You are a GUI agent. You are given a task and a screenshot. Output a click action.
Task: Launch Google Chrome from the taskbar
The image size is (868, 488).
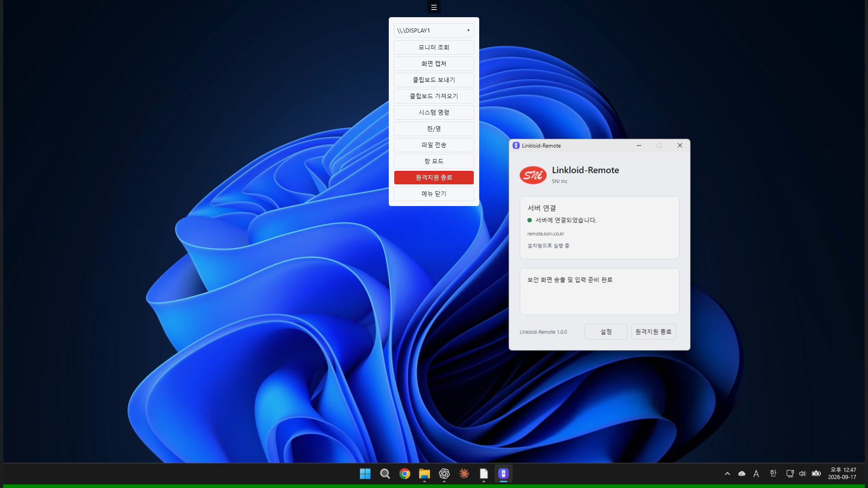pos(405,474)
